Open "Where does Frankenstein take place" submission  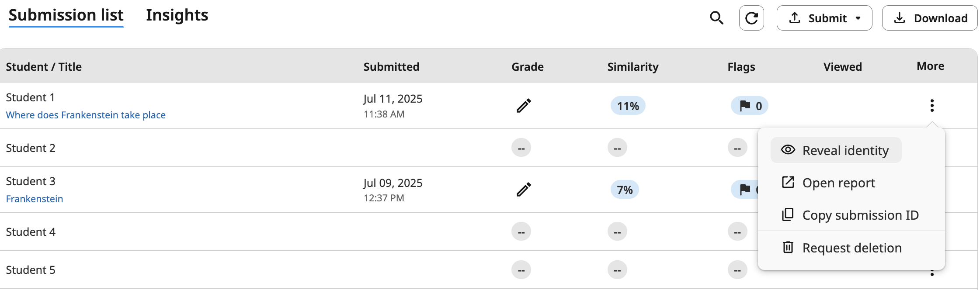point(86,115)
